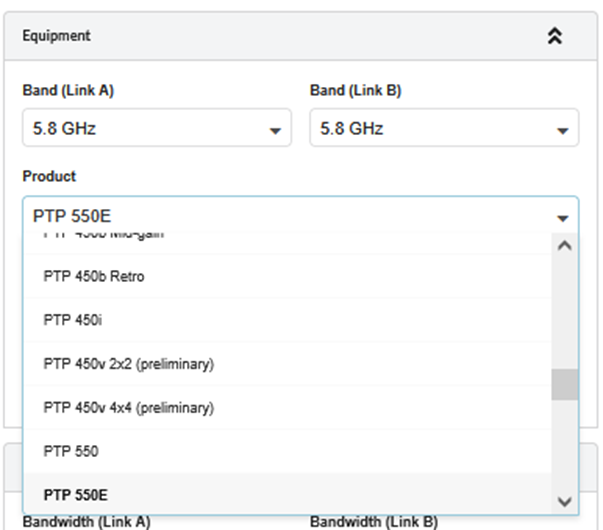Click scrollbar track above the thumb
The image size is (603, 530).
click(564, 310)
